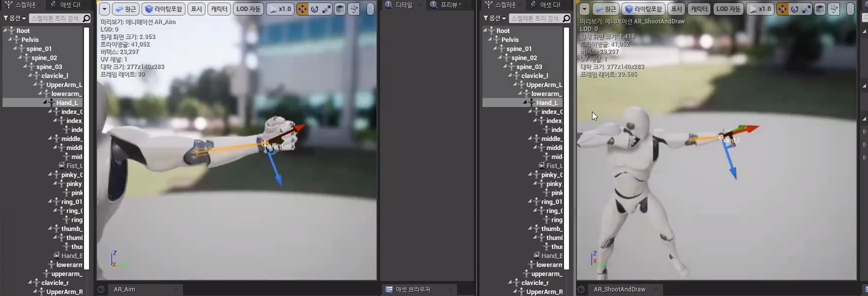868x296 pixels.
Task: Open 표시 show menu in AR_Aim viewport
Action: click(196, 9)
